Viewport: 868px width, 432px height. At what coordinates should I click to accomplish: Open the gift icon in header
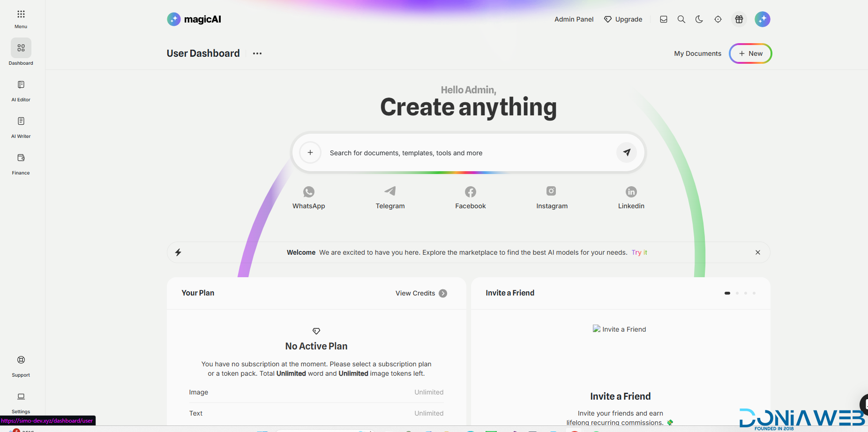coord(739,19)
